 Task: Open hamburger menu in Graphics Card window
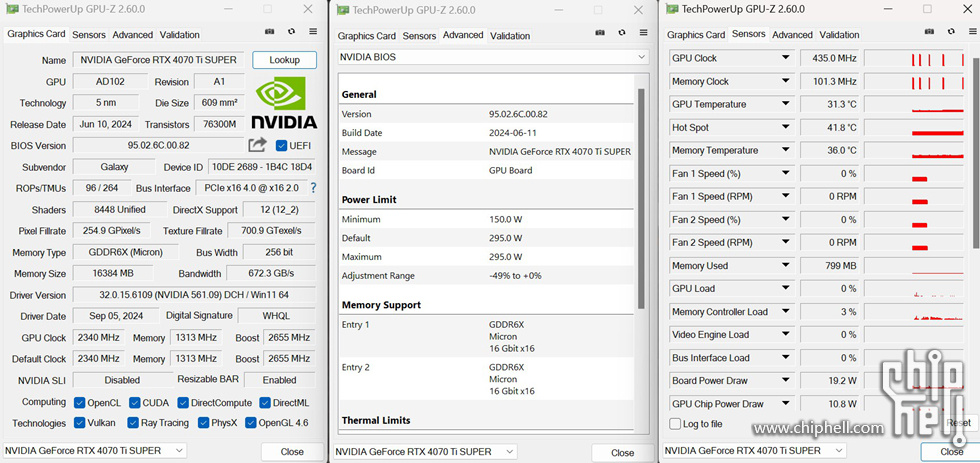pos(313,31)
